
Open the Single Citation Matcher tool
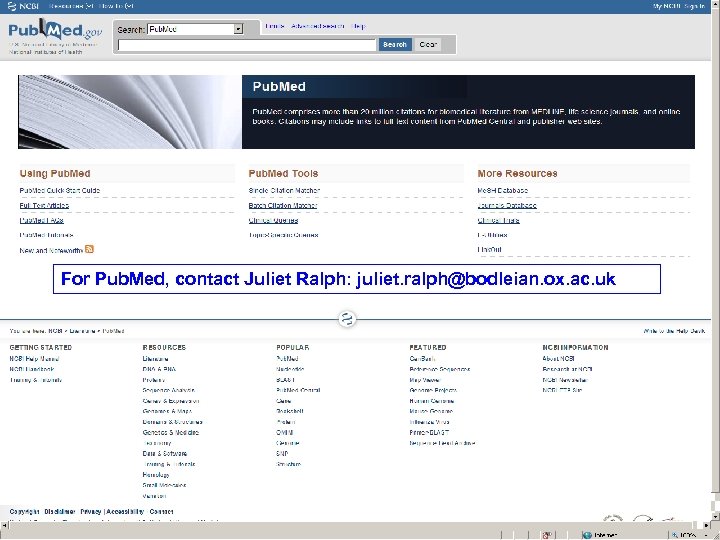(x=284, y=190)
